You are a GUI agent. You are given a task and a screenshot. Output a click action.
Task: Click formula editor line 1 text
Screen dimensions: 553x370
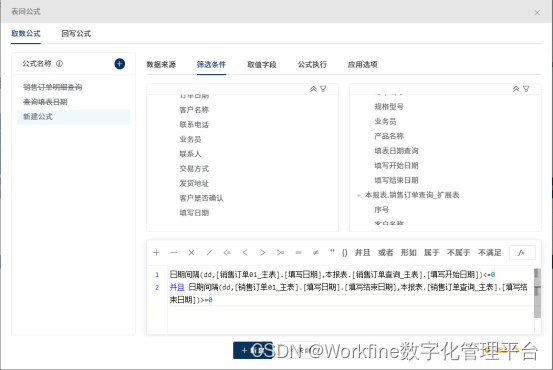tap(333, 274)
